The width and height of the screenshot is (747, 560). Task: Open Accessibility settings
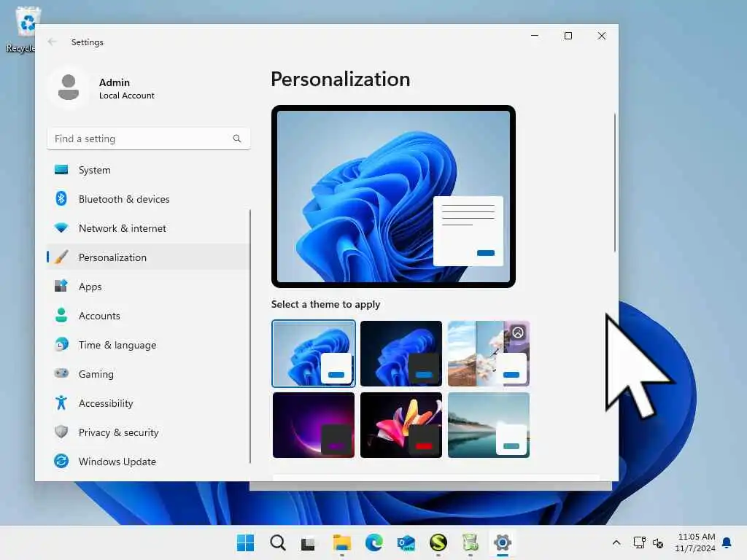148,403
